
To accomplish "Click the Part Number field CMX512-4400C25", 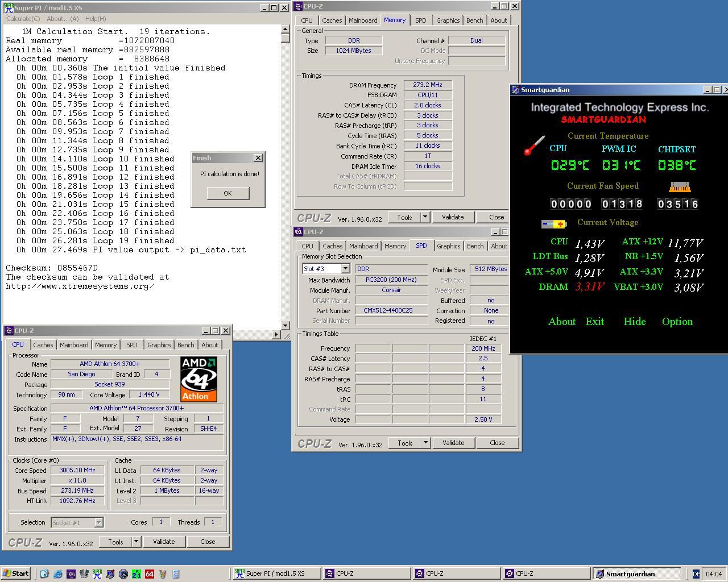I will pos(391,311).
